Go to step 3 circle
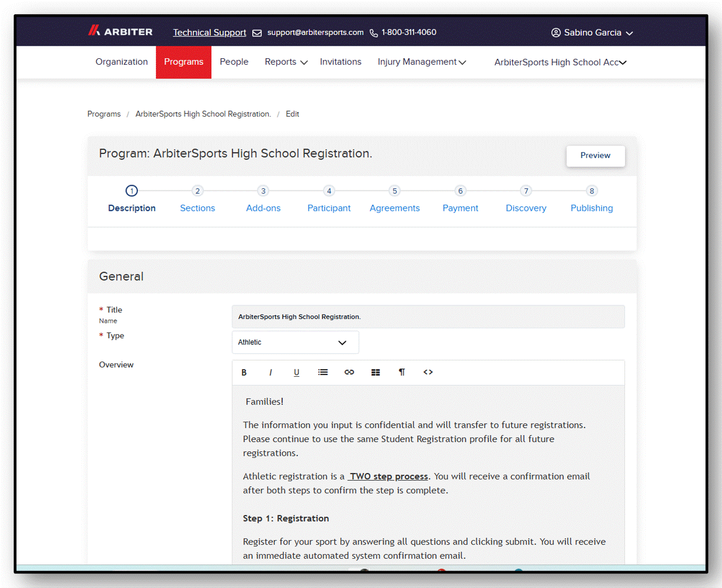This screenshot has width=722, height=588. point(263,191)
